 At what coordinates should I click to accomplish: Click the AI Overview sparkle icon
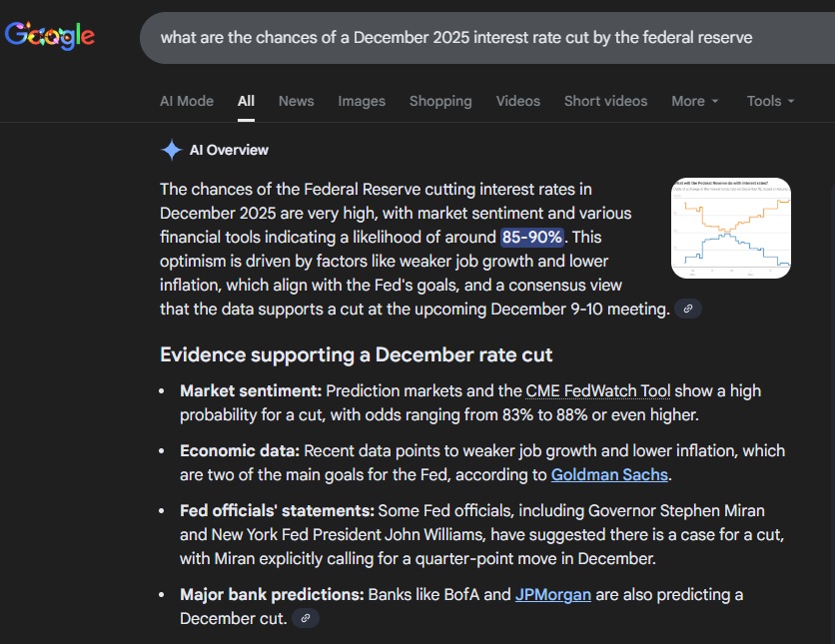[x=171, y=150]
